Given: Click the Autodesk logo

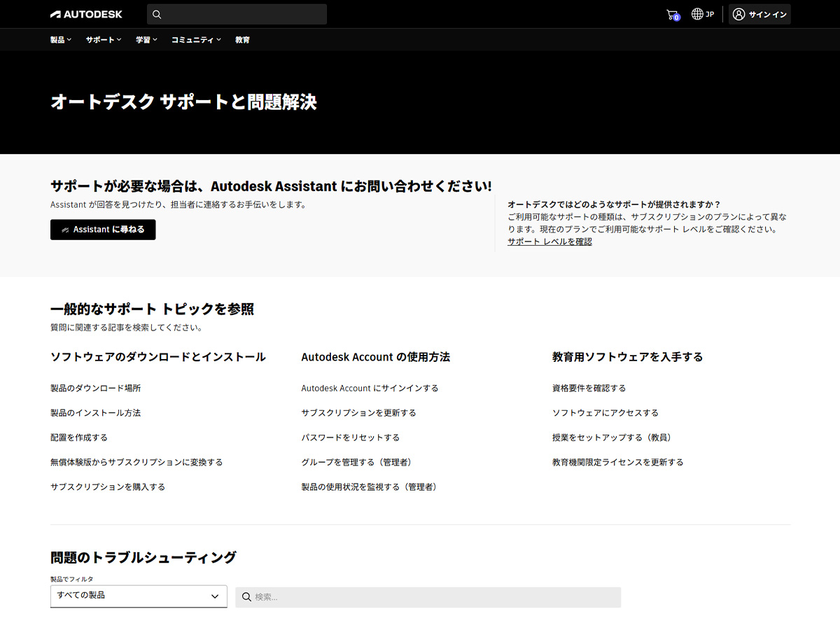Looking at the screenshot, I should [x=85, y=13].
